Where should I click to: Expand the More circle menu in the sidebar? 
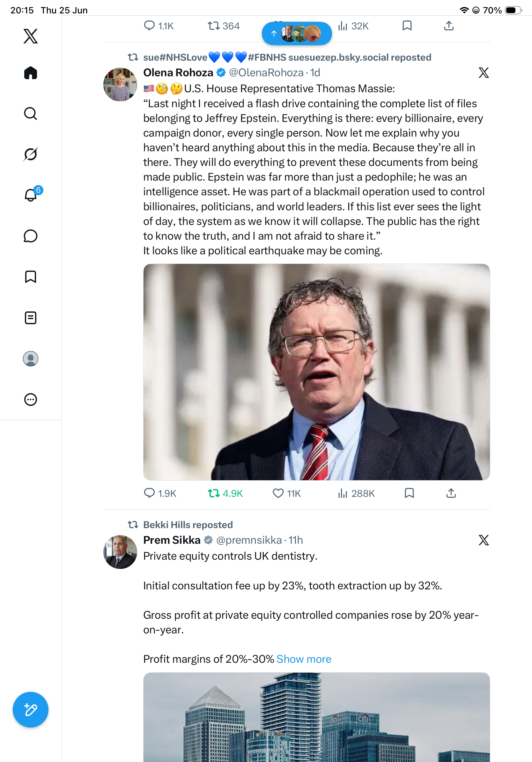31,399
